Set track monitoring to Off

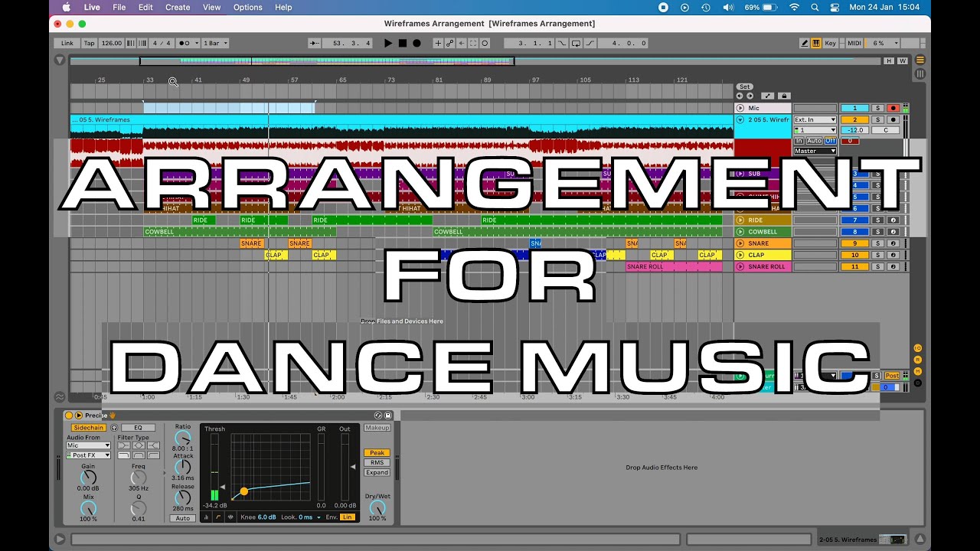click(830, 141)
